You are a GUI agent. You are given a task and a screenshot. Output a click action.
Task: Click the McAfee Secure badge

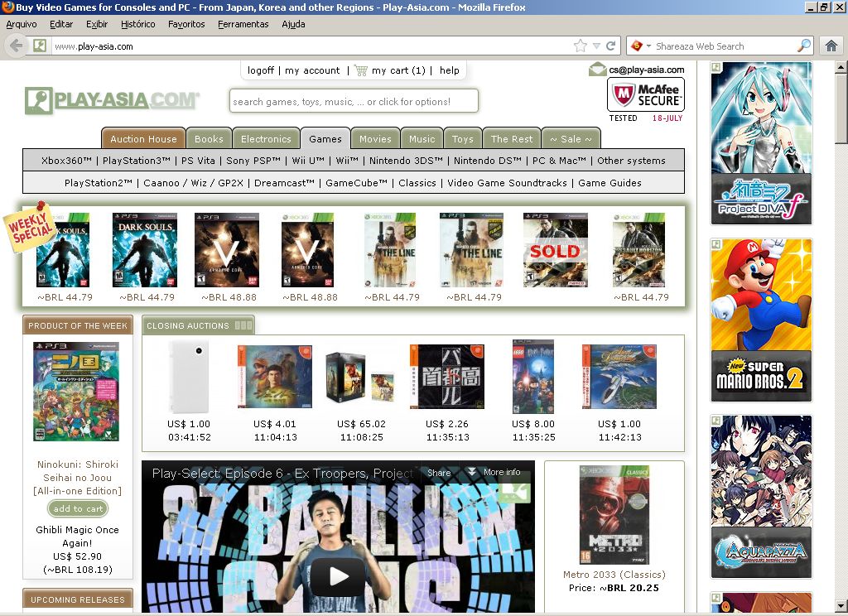click(645, 95)
